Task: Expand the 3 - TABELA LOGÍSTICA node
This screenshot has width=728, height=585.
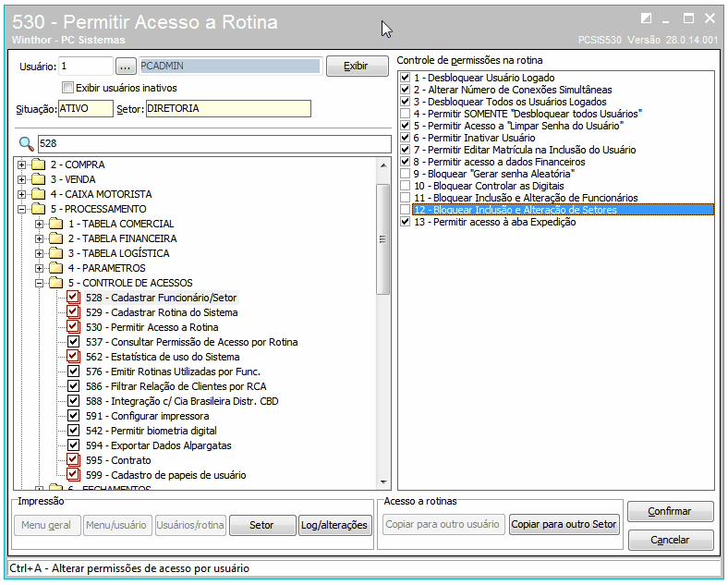Action: click(39, 254)
